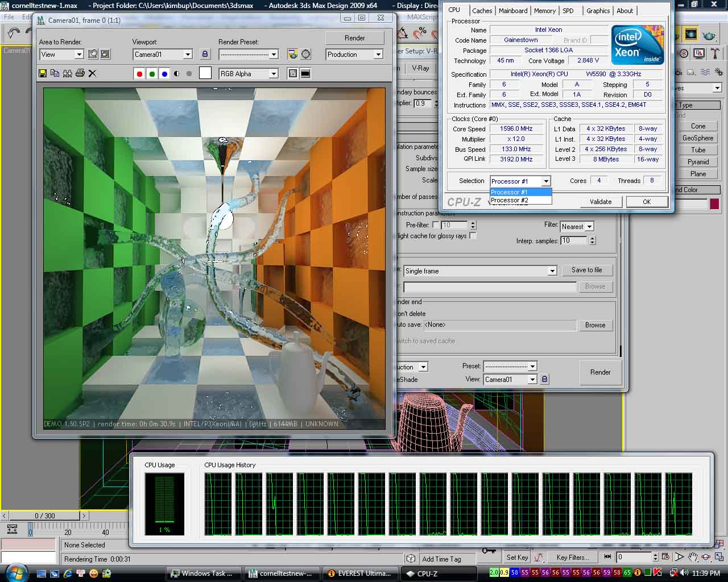Screen dimensions: 728x582
Task: Toggle the lock icon beside View Camera01
Action: (x=544, y=379)
